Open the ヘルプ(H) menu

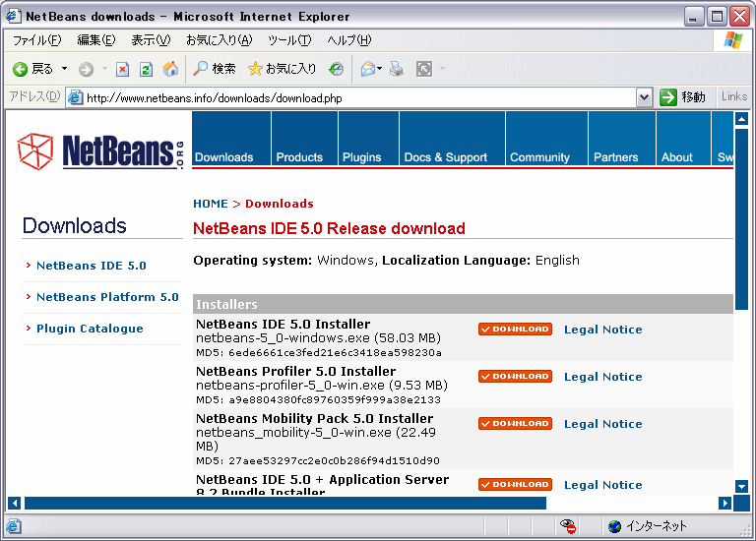(349, 40)
